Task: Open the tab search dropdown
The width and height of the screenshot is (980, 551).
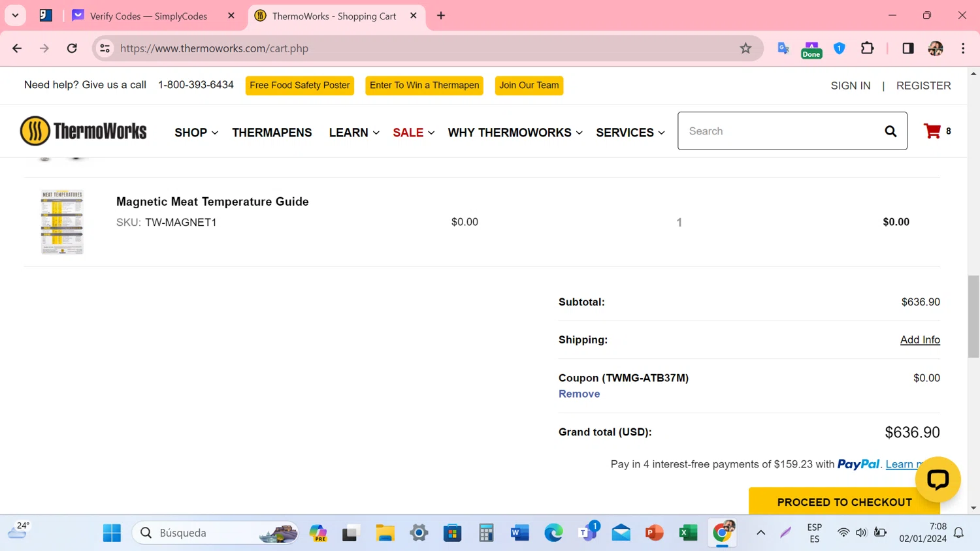Action: click(15, 15)
